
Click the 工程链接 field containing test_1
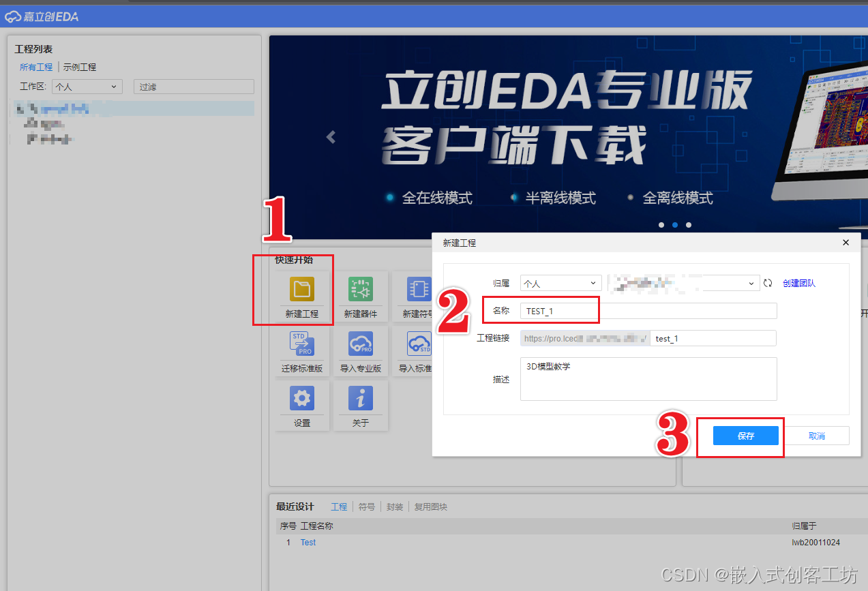pyautogui.click(x=713, y=338)
